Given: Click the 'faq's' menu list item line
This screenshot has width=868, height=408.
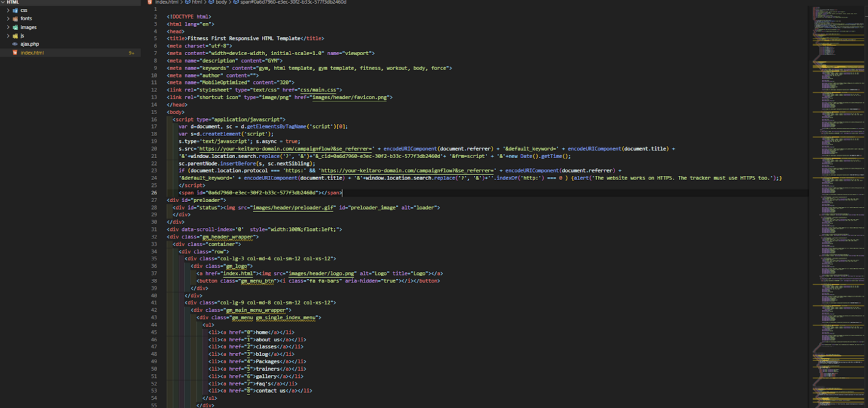Looking at the screenshot, I should [253, 384].
